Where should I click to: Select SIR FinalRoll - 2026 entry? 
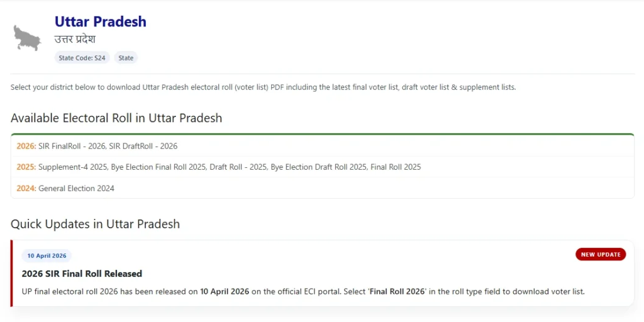[70, 146]
